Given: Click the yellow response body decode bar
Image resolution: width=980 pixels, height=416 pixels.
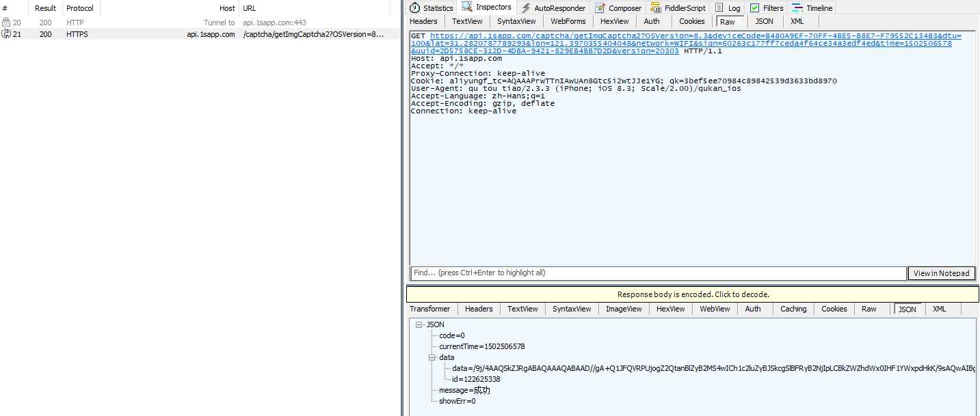Looking at the screenshot, I should point(693,294).
